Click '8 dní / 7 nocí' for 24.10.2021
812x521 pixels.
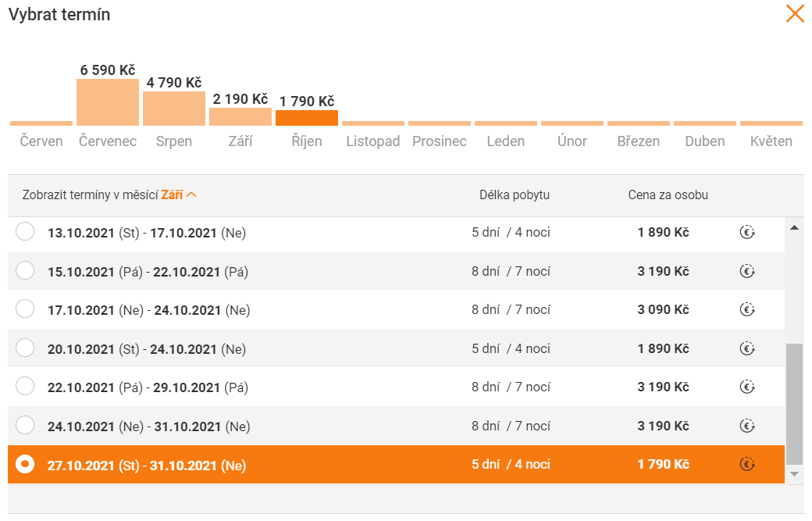pos(511,426)
